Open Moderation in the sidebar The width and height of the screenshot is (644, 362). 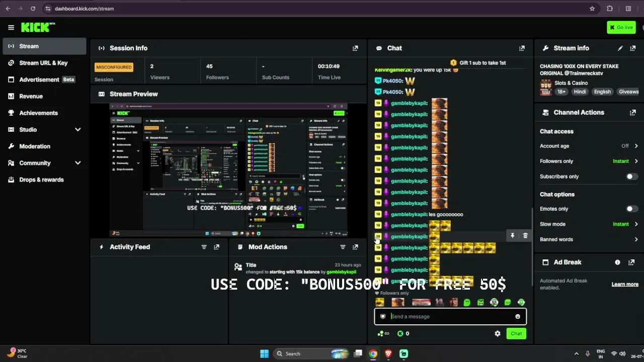pyautogui.click(x=45, y=146)
